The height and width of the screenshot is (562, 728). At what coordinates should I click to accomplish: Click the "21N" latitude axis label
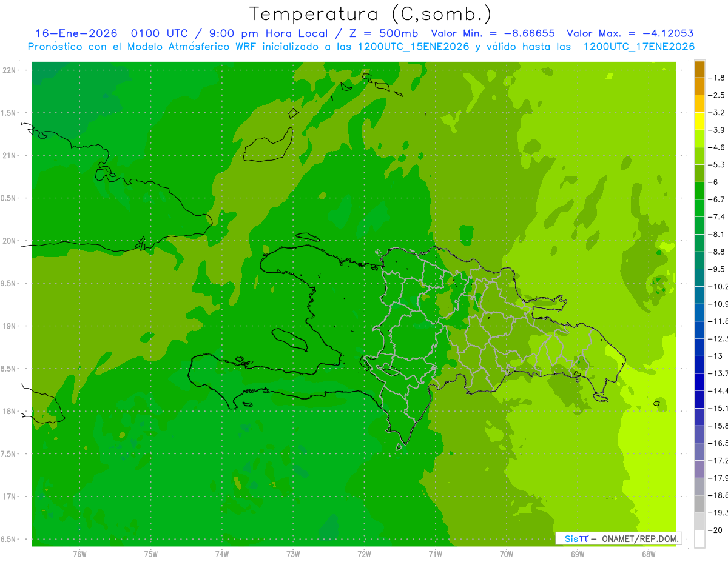pos(9,156)
